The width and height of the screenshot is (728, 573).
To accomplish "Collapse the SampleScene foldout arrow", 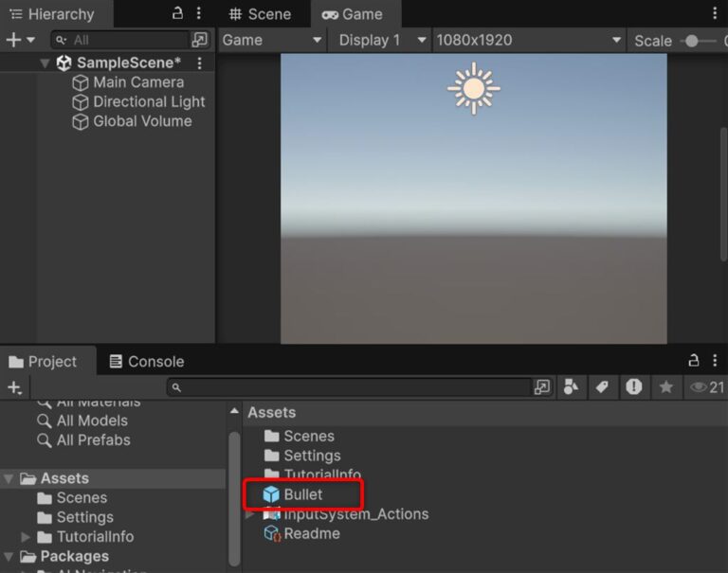I will [x=45, y=63].
